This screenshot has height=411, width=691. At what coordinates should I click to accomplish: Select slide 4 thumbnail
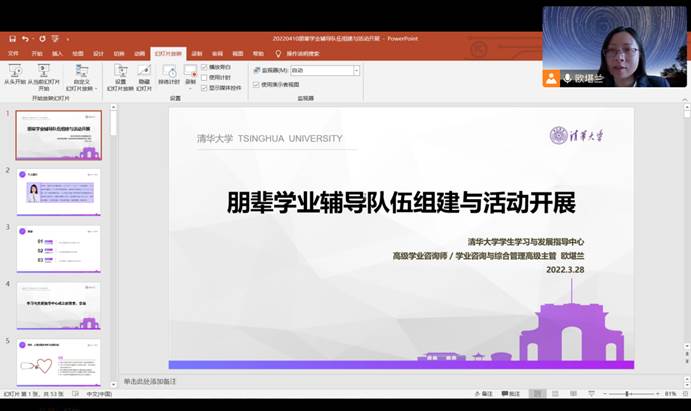[x=59, y=306]
